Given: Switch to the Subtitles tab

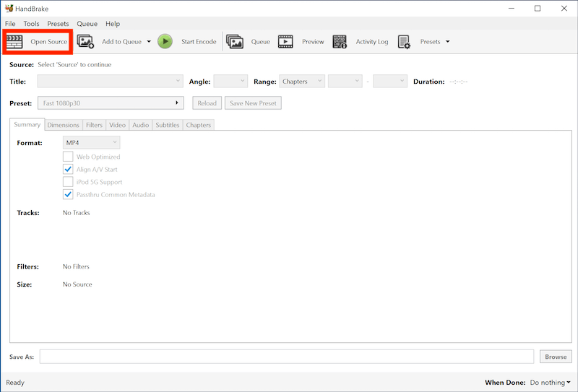Looking at the screenshot, I should point(167,125).
